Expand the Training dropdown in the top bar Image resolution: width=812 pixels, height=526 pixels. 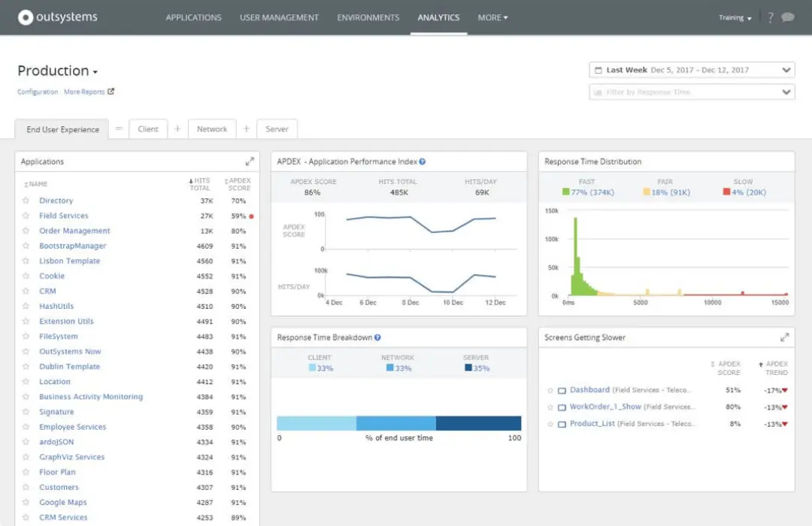click(x=735, y=17)
